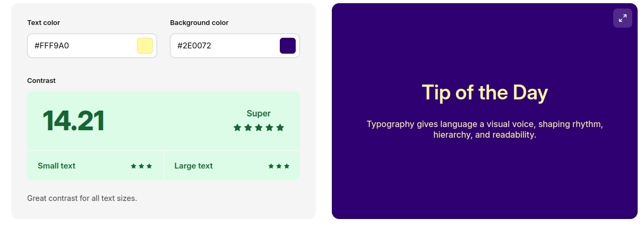Screen dimensions: 644x227
Task: Open the purple background color swatch
Action: 287,46
